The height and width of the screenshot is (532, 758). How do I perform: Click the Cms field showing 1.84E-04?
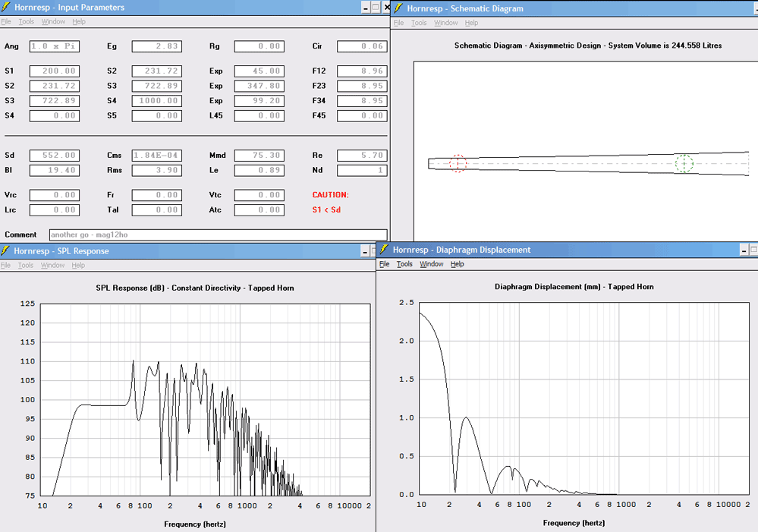(x=157, y=156)
